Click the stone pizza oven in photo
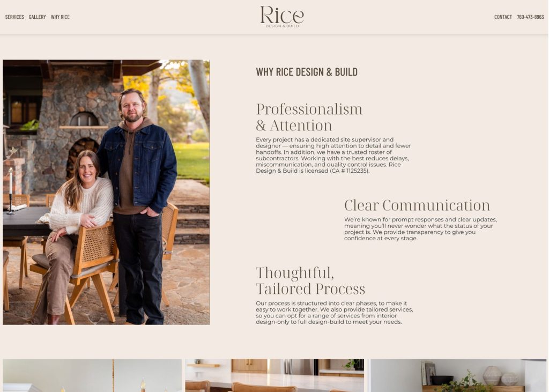549x392 pixels. pyautogui.click(x=84, y=119)
